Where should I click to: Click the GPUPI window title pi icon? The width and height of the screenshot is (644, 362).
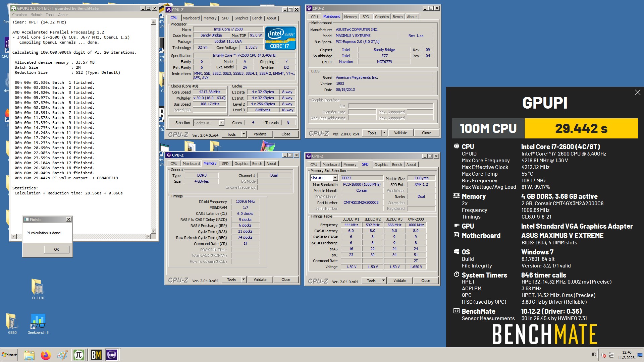click(x=14, y=8)
